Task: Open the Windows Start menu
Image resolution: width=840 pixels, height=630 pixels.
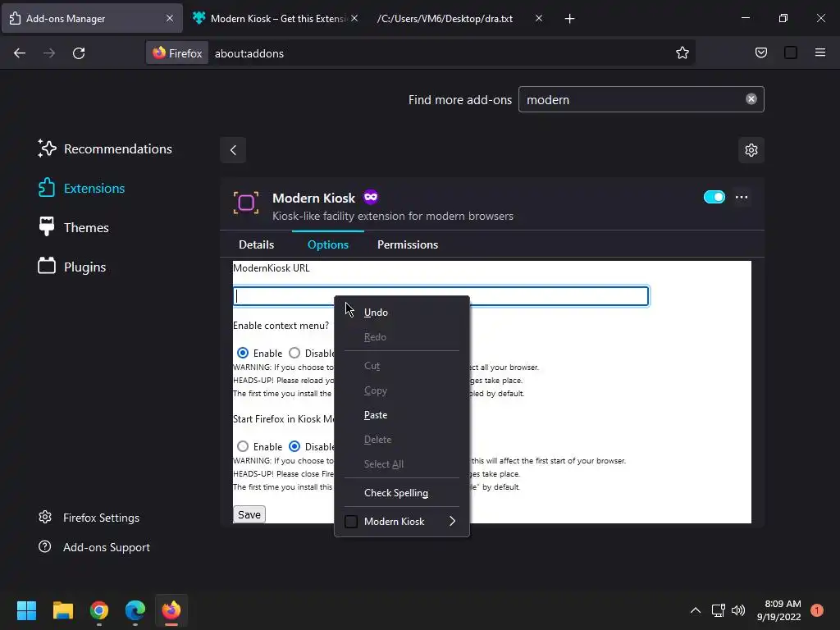Action: (26, 610)
